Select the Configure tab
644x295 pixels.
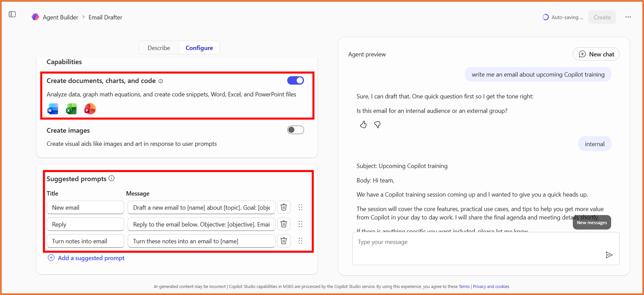coord(199,48)
